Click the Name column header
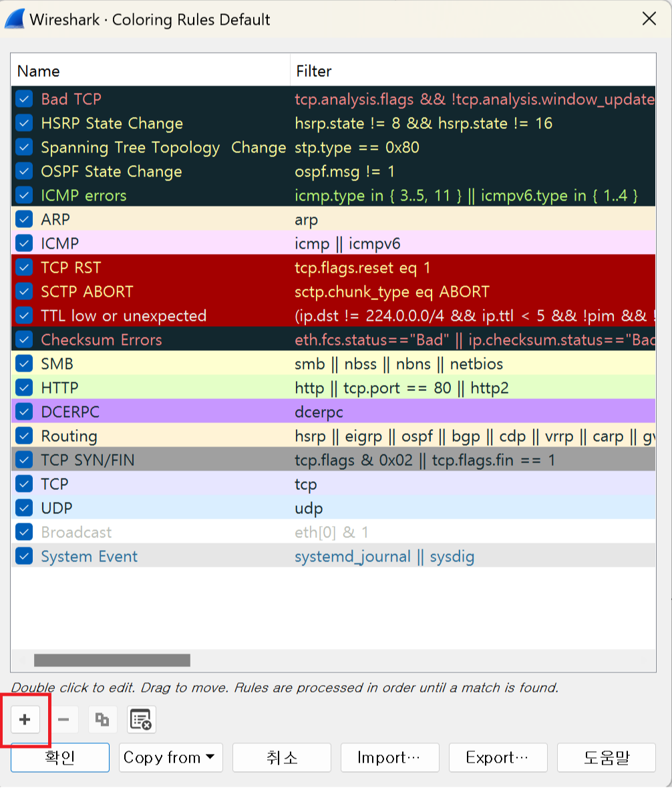672x788 pixels. [150, 70]
